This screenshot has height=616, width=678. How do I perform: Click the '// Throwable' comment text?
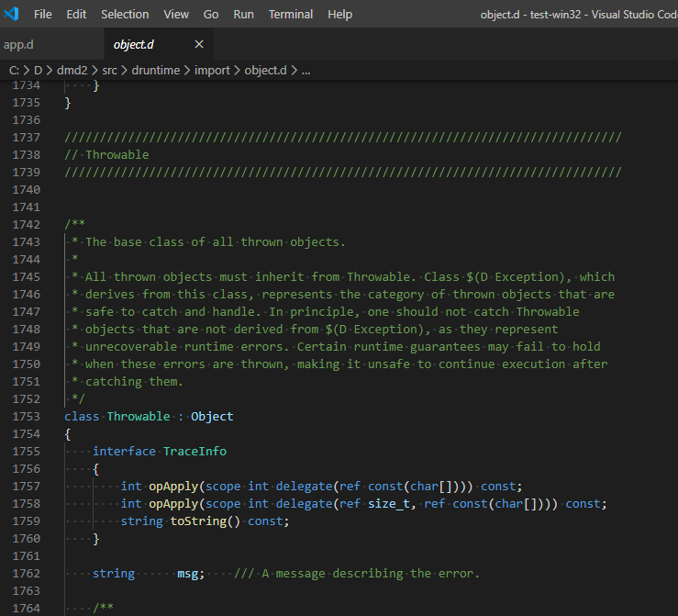(106, 155)
